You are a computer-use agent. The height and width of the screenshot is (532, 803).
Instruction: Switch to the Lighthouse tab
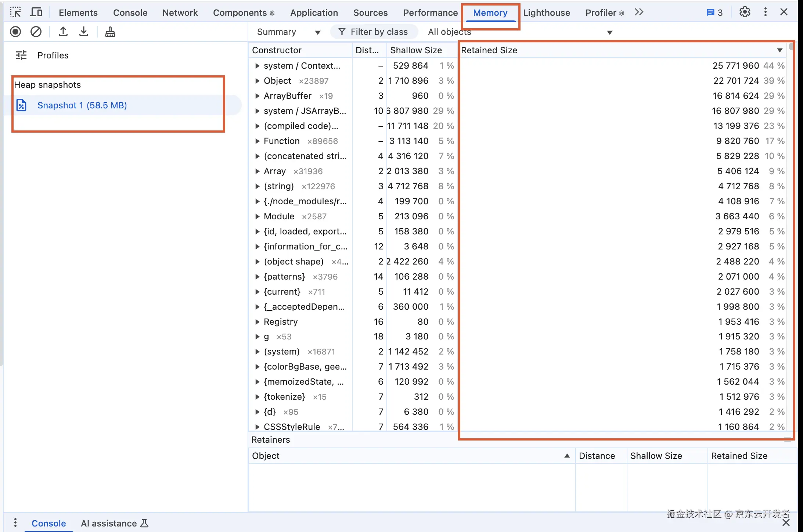[546, 12]
